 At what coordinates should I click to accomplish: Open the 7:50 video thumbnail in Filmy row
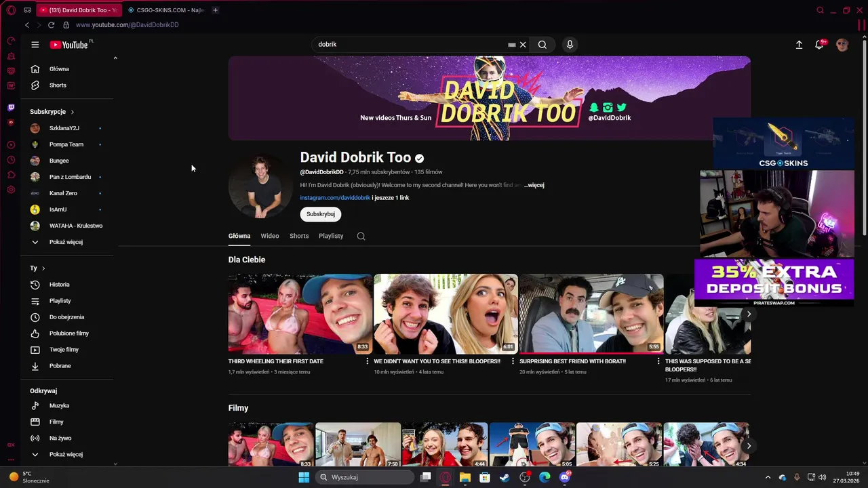pos(358,445)
